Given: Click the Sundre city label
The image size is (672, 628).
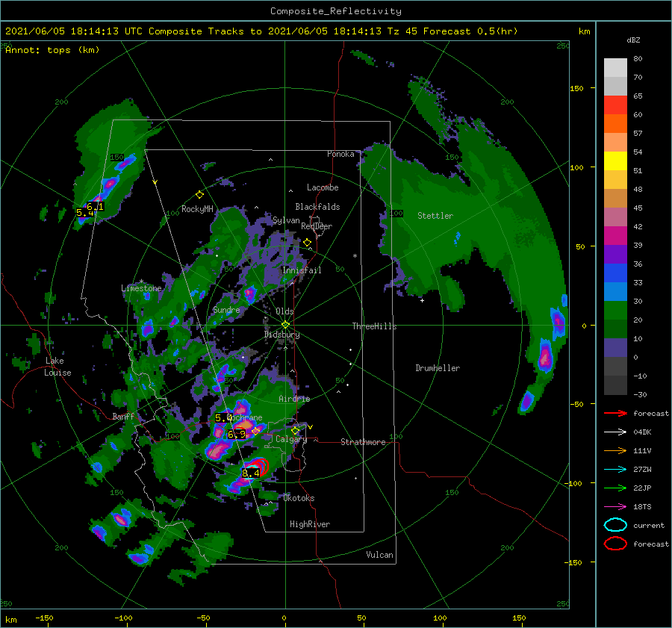Looking at the screenshot, I should [226, 310].
